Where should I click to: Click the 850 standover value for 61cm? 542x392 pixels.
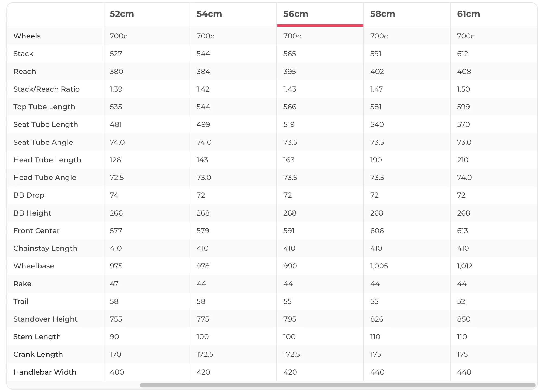(x=464, y=319)
